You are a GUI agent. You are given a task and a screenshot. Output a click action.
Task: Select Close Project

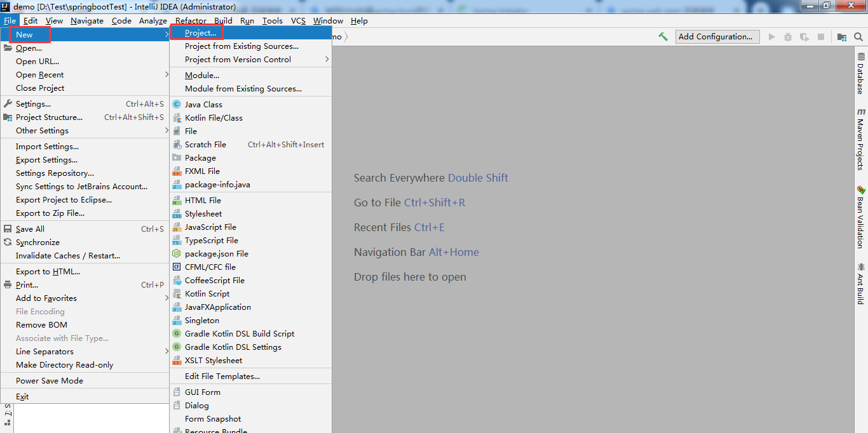click(85, 88)
